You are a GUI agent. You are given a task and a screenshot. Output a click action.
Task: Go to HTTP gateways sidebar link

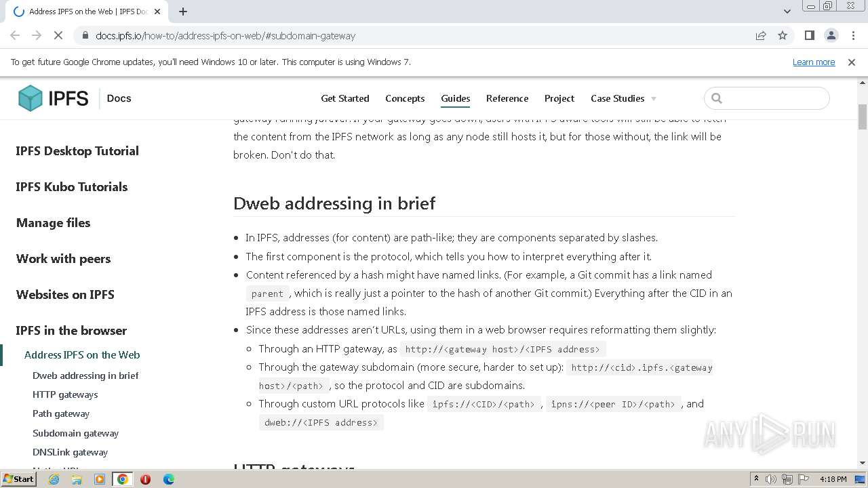65,394
